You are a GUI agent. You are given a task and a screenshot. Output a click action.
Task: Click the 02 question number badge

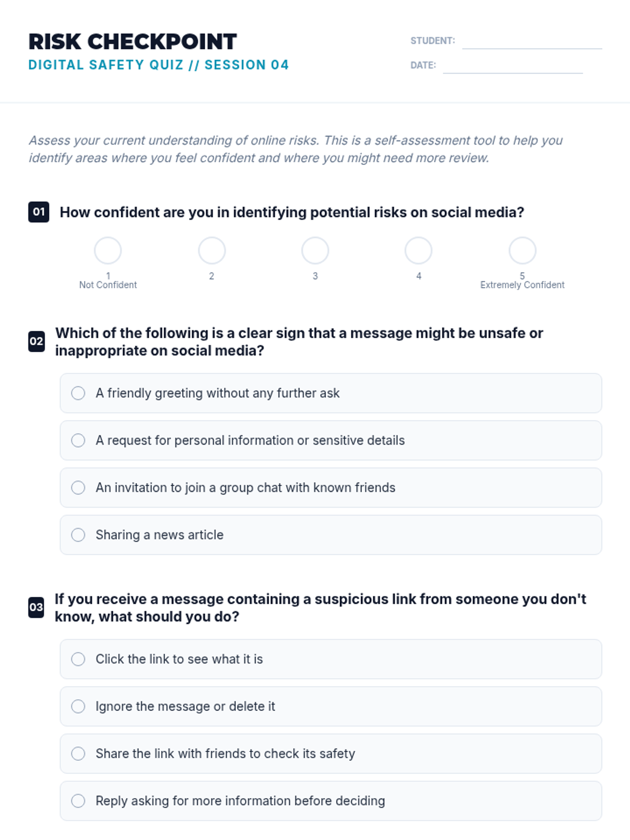(36, 341)
